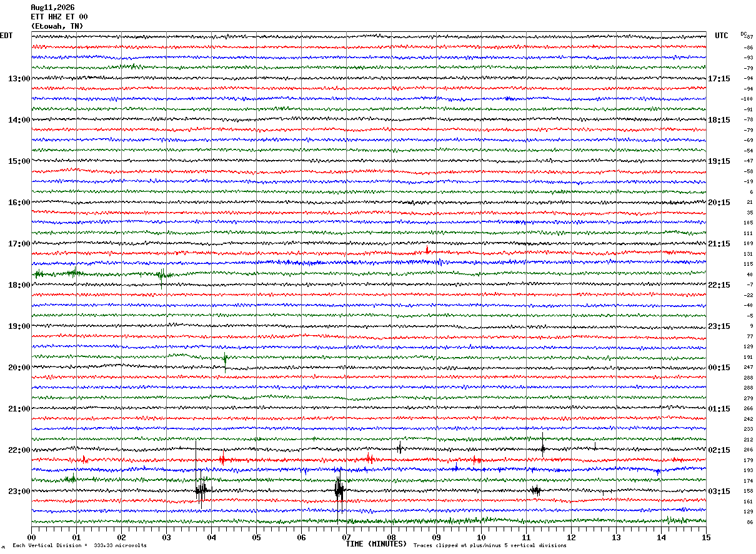
Task: Select the ETT HHZ ET 00 station label
Action: (59, 17)
